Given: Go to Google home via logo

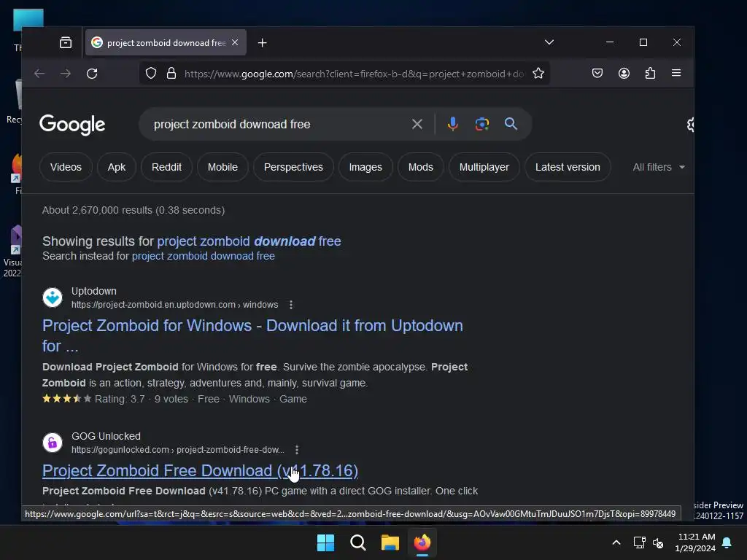Looking at the screenshot, I should (x=72, y=124).
